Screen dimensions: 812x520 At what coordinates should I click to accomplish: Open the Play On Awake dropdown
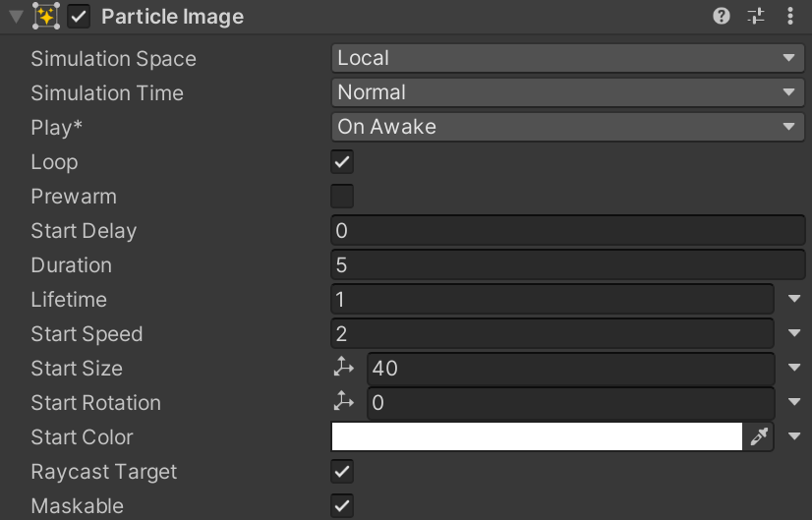(567, 127)
